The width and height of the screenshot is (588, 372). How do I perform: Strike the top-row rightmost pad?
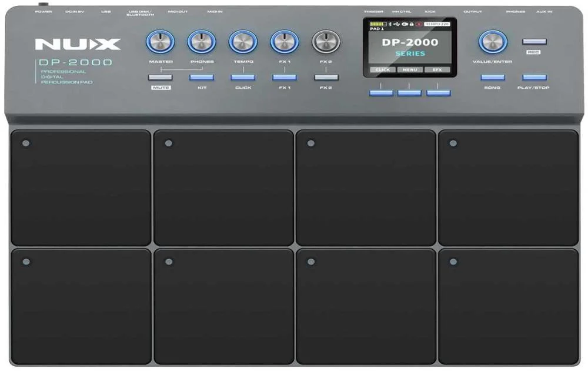(x=509, y=187)
